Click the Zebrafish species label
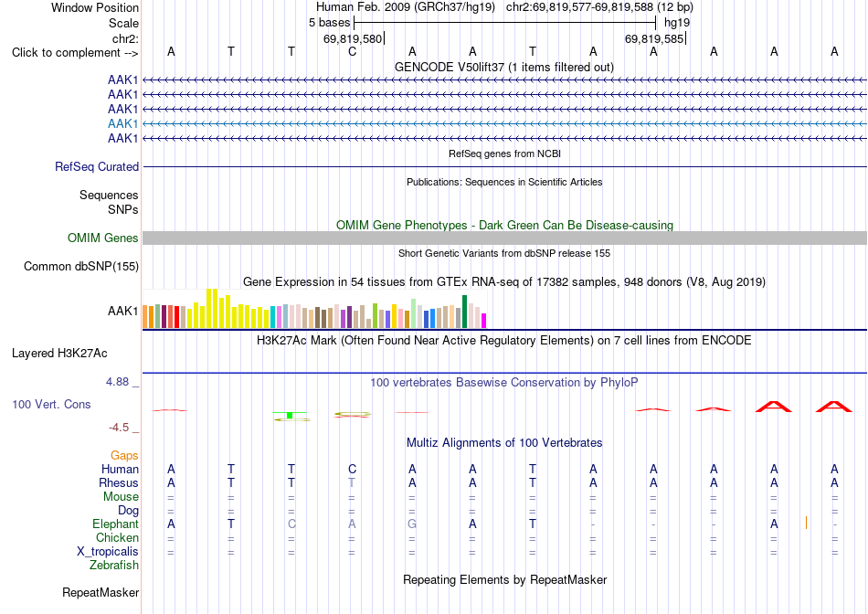 click(114, 566)
